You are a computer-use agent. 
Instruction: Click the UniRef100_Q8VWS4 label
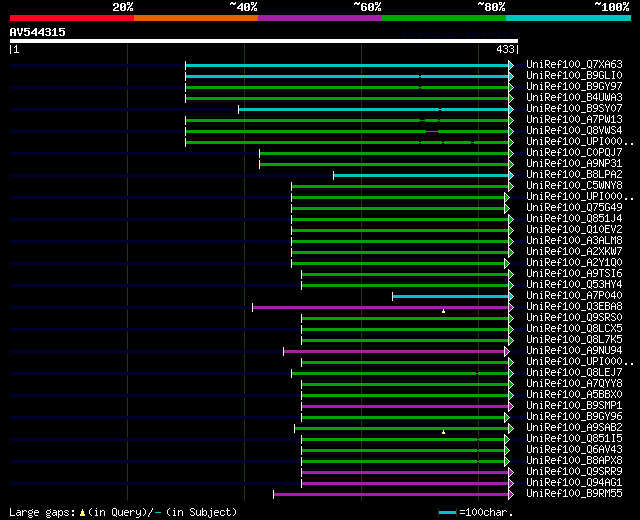(574, 131)
